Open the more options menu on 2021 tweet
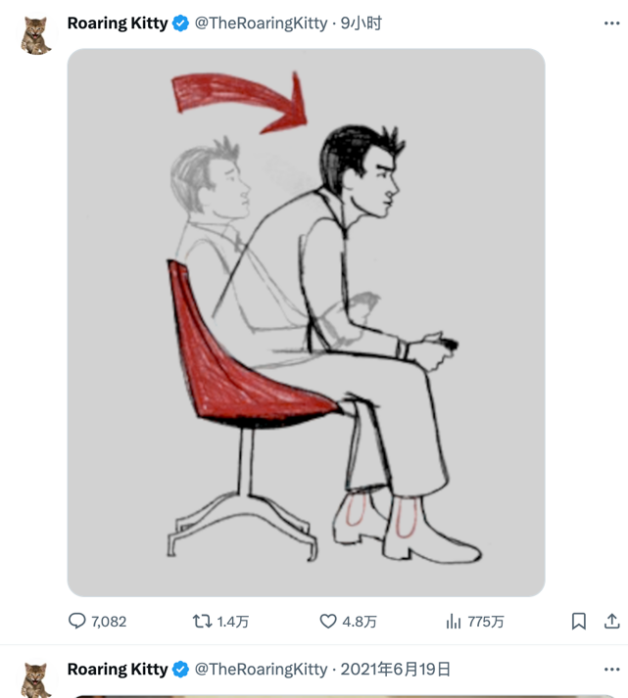Viewport: 628px width, 698px height. coord(612,669)
